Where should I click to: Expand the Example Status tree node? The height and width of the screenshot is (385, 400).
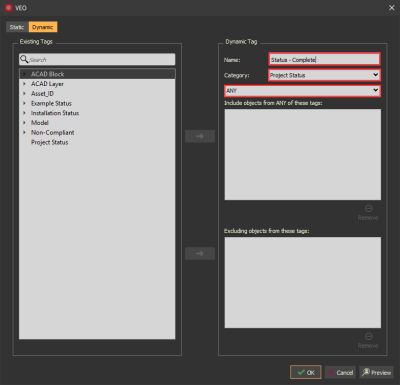tap(24, 103)
